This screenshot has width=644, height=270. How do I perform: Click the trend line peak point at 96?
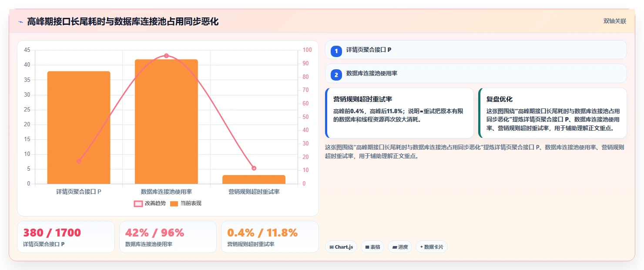pos(166,56)
